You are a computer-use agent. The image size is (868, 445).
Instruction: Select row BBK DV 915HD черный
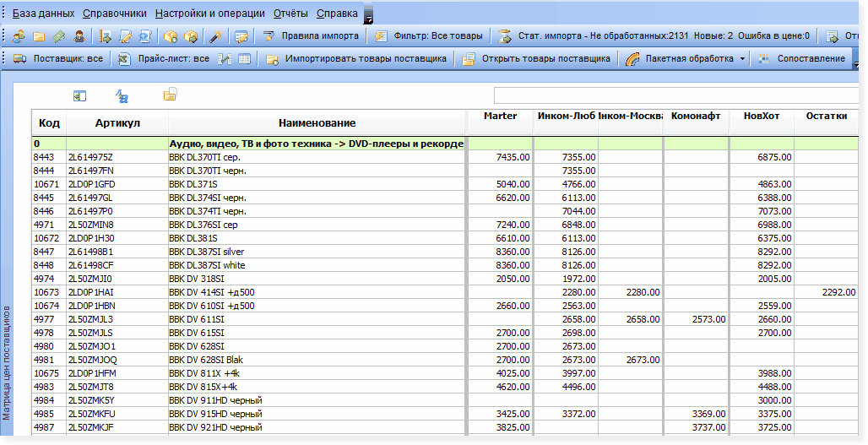[x=445, y=414]
